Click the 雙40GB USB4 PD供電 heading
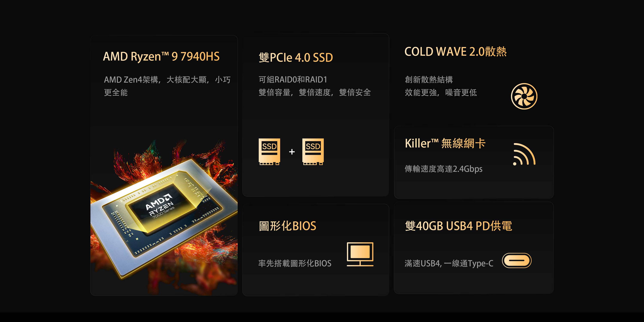 tap(459, 226)
